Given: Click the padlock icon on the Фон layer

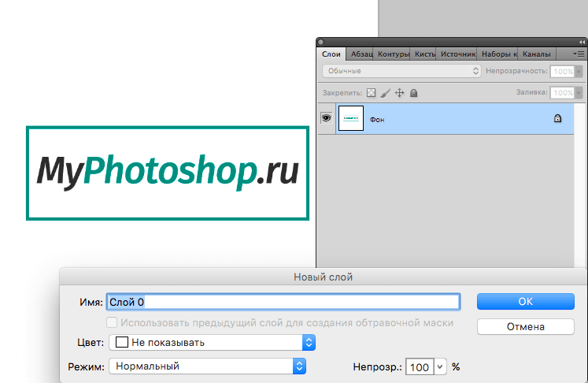Looking at the screenshot, I should (557, 119).
